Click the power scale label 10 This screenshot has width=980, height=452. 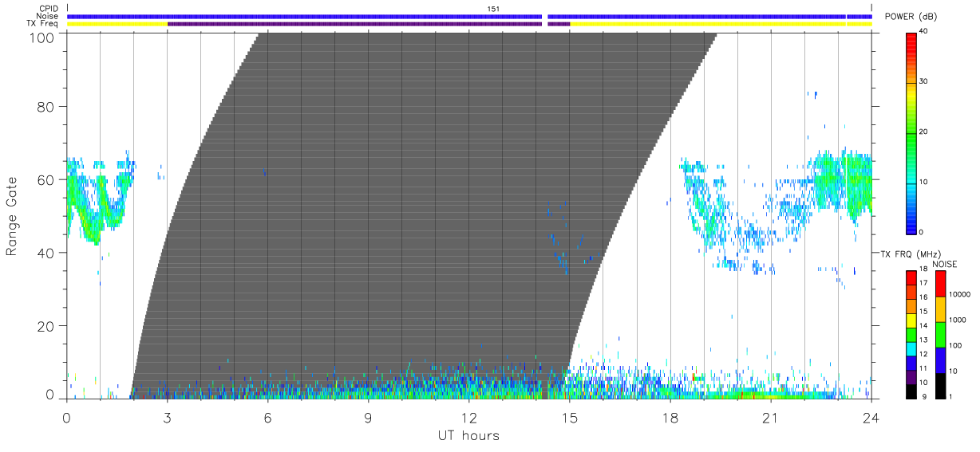tap(923, 183)
